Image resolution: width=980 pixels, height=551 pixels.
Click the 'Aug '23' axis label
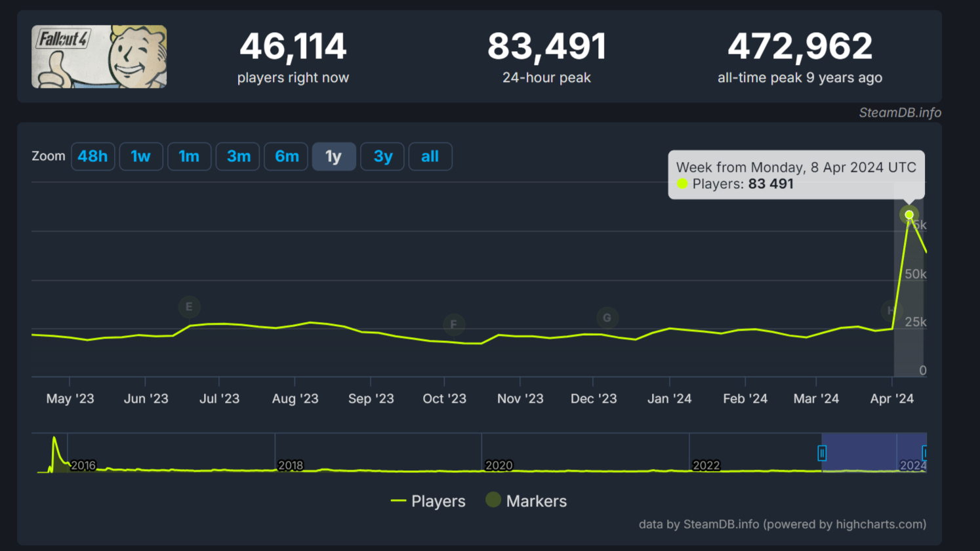click(295, 399)
